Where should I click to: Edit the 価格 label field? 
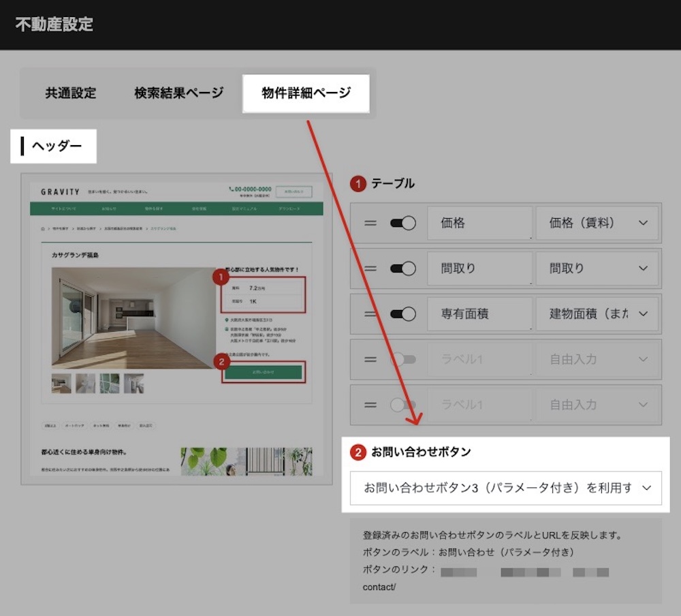pos(479,223)
